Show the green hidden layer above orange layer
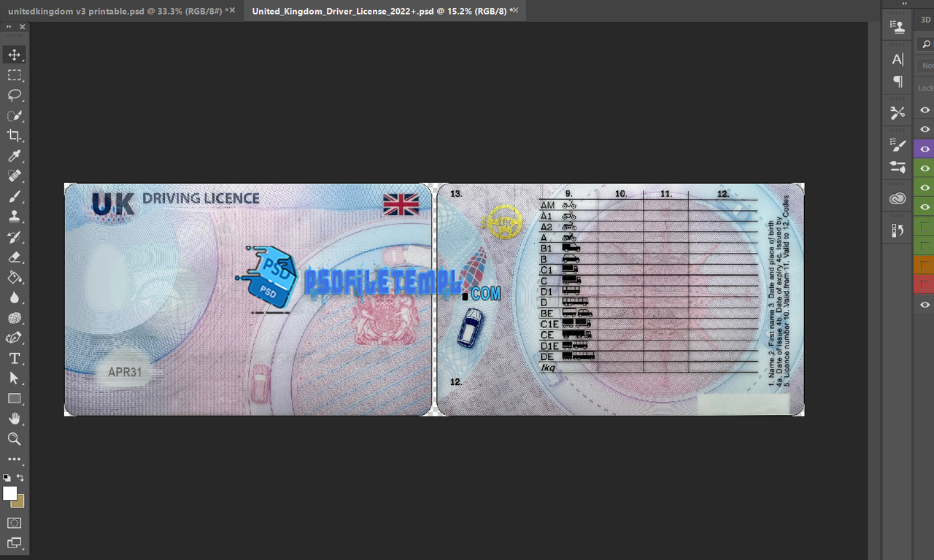934x560 pixels. [925, 246]
